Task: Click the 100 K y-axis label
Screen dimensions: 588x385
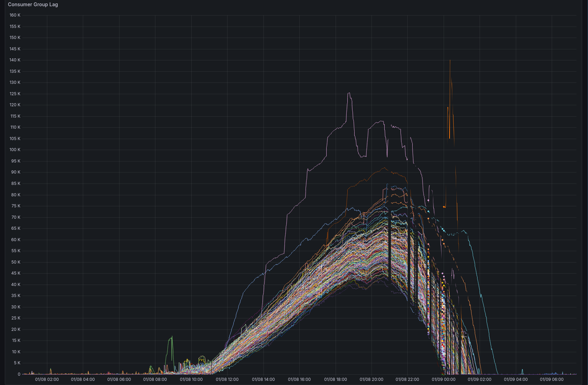Action: 15,150
